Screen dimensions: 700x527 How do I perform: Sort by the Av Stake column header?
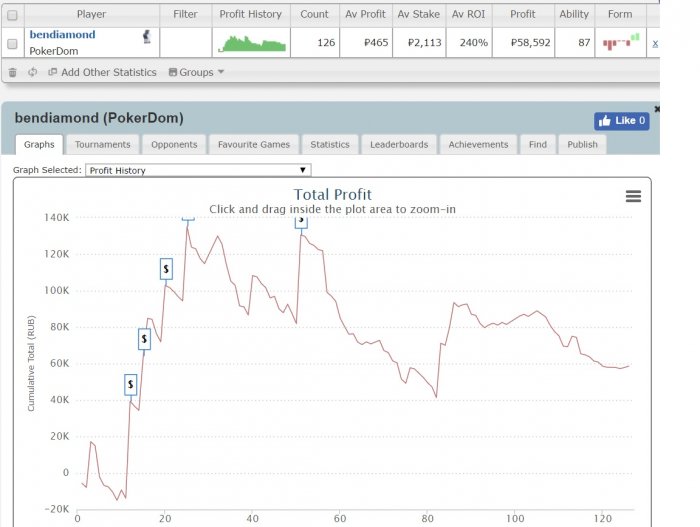point(419,14)
